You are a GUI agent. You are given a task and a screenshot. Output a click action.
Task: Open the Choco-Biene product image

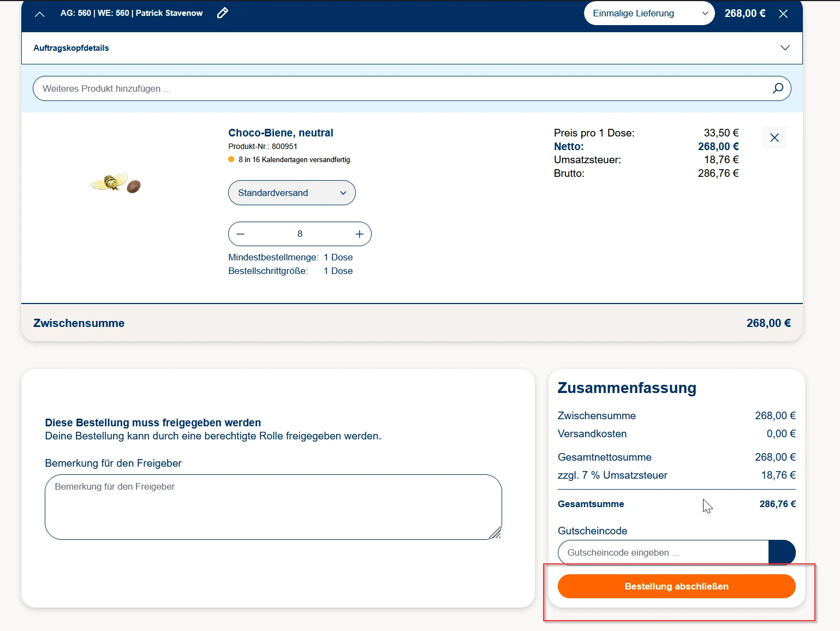[116, 183]
